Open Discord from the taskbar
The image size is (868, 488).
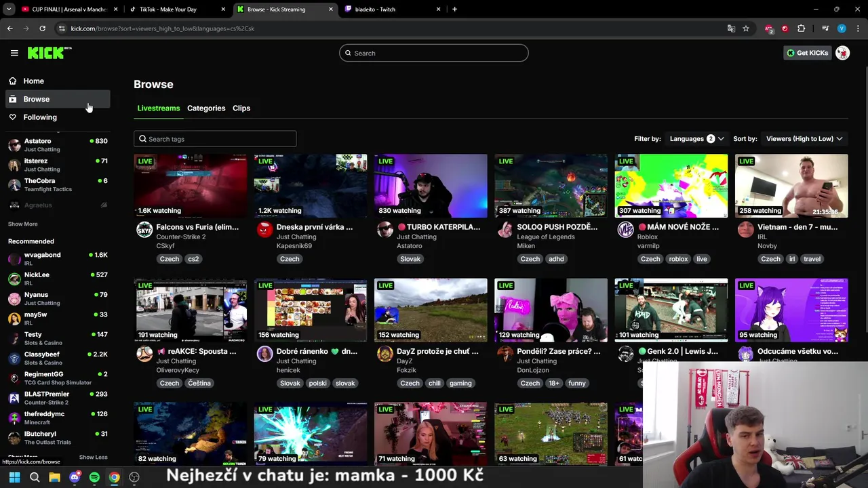pyautogui.click(x=75, y=477)
